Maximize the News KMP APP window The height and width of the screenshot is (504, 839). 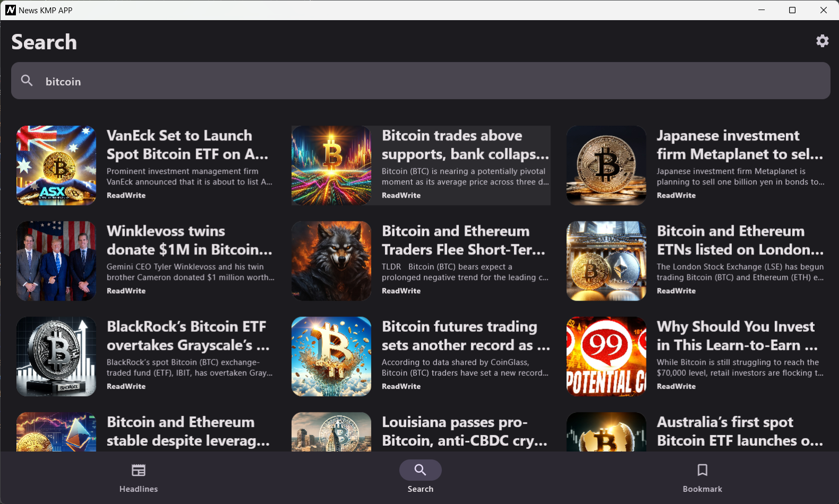(x=792, y=10)
